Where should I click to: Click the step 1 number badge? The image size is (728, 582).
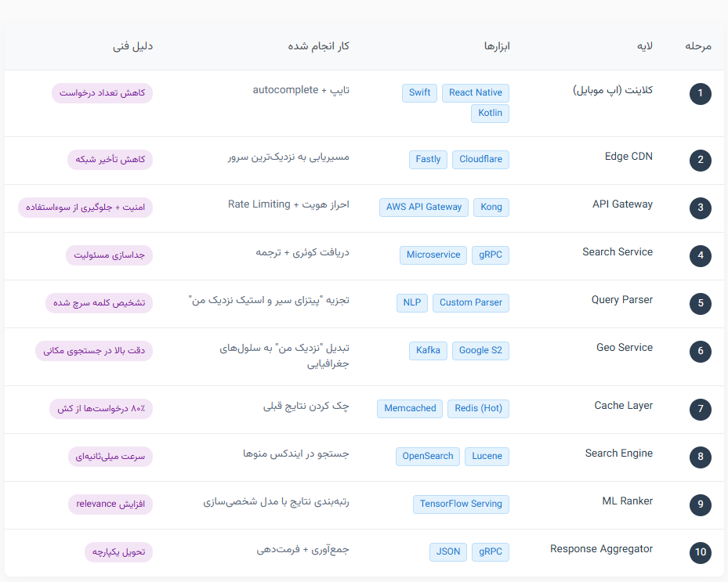700,92
